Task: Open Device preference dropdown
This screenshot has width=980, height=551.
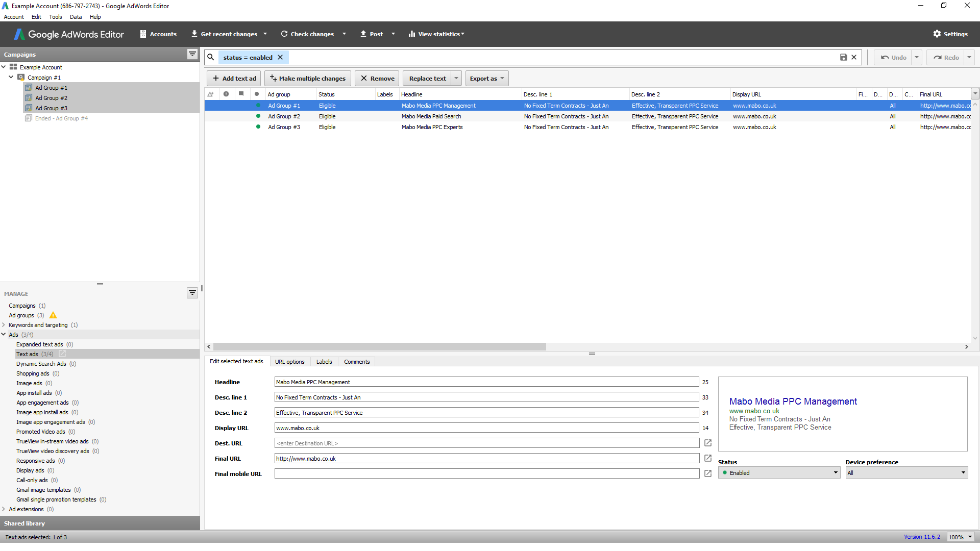Action: click(906, 473)
